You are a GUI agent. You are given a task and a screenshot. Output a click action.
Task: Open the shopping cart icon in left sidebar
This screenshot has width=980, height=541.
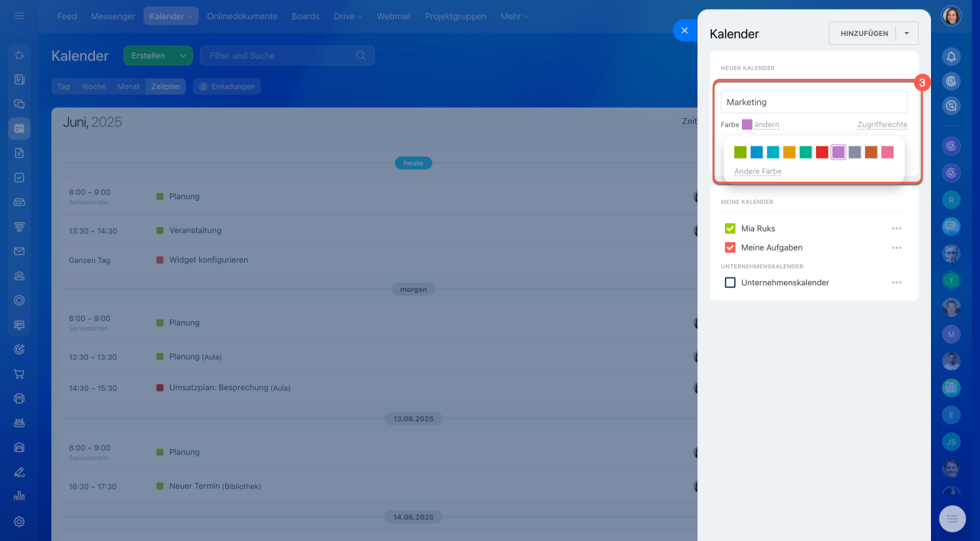19,374
